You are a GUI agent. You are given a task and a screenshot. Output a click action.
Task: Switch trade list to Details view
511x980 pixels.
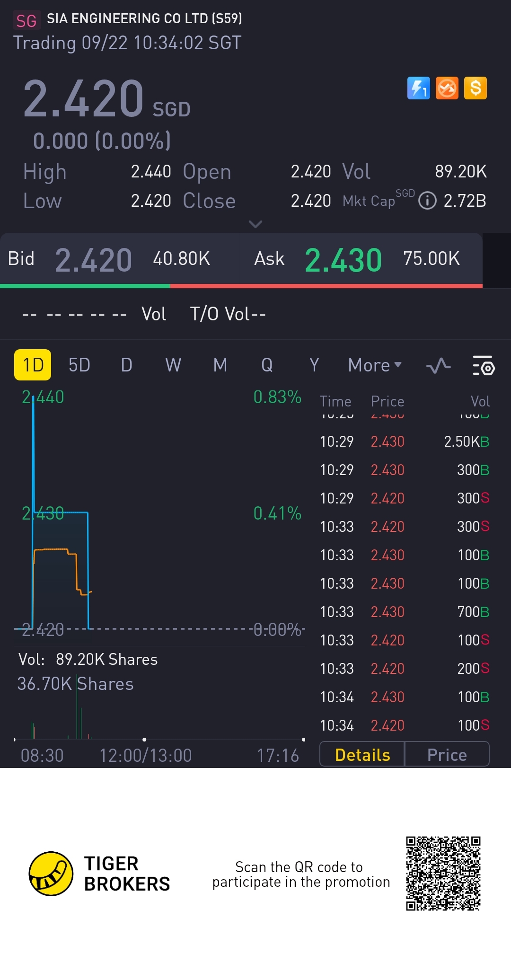(x=362, y=755)
